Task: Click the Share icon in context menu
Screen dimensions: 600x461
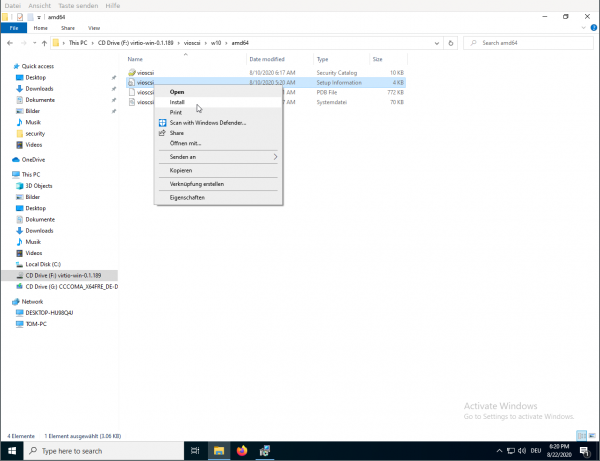Action: click(162, 132)
